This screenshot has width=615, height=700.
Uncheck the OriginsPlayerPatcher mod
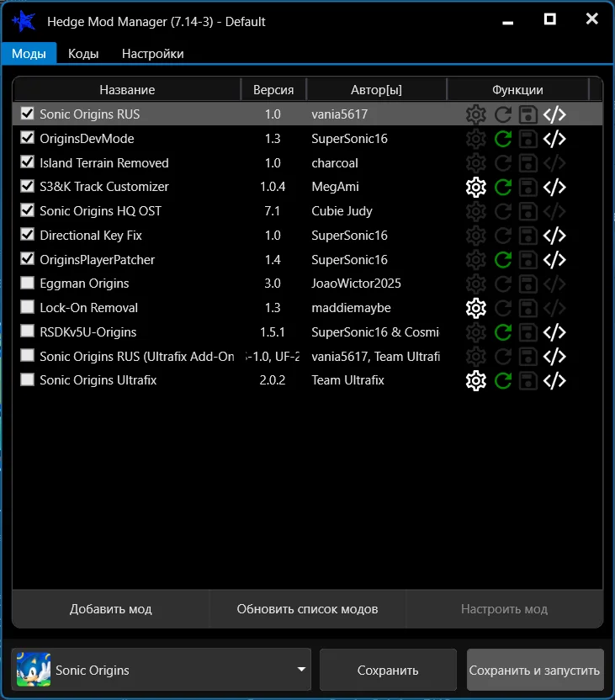coord(27,258)
